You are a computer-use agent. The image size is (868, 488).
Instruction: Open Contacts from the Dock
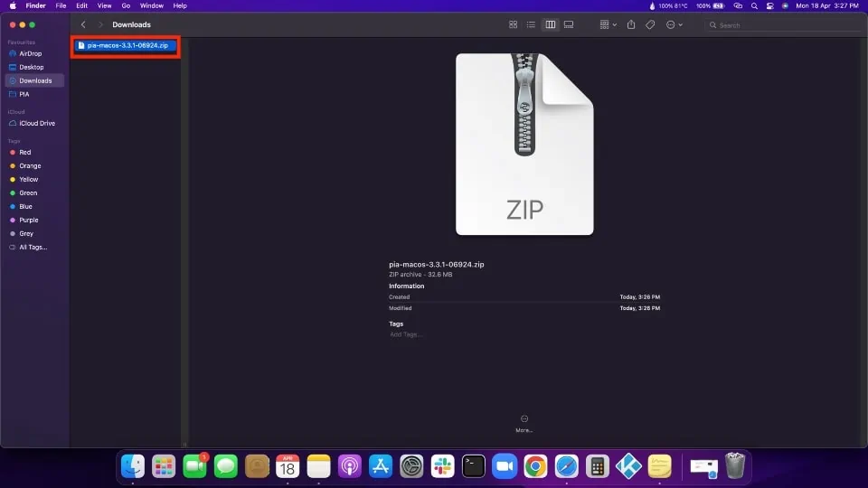pos(257,466)
